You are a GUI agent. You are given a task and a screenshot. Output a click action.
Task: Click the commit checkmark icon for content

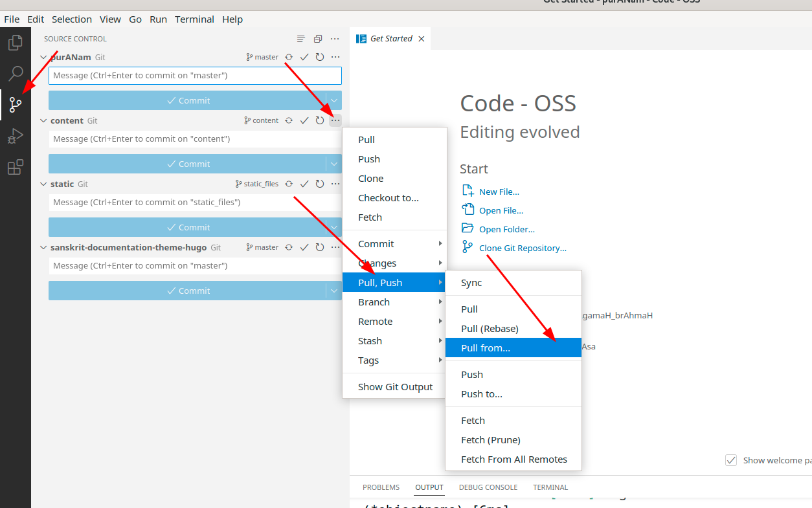[304, 120]
